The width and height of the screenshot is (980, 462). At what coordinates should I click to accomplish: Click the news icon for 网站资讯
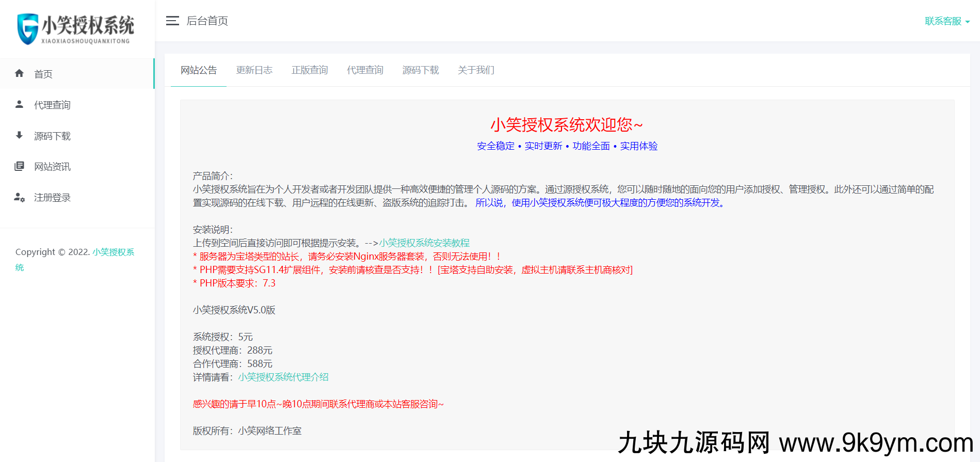(x=20, y=166)
